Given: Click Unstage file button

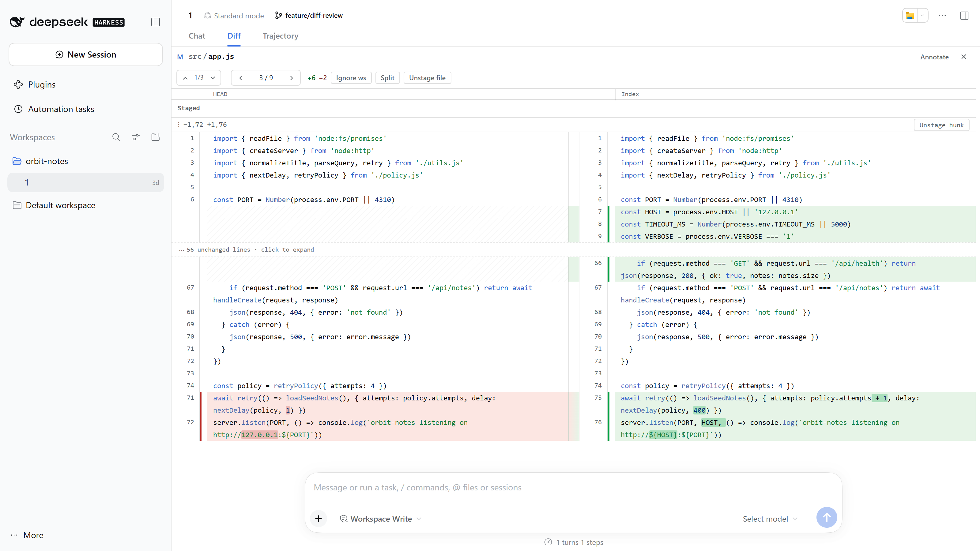Looking at the screenshot, I should pyautogui.click(x=427, y=78).
